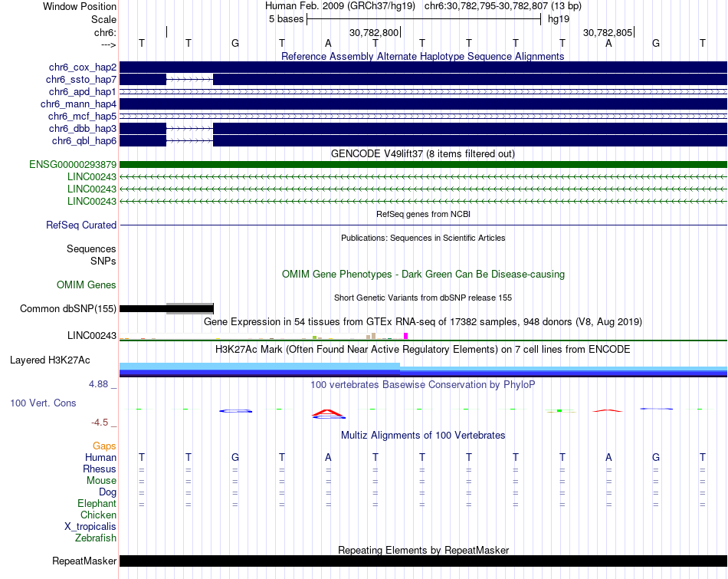Click the chr6_ssto_hap7 gap arrows segment
Screen dimensions: 728x579
pyautogui.click(x=190, y=80)
